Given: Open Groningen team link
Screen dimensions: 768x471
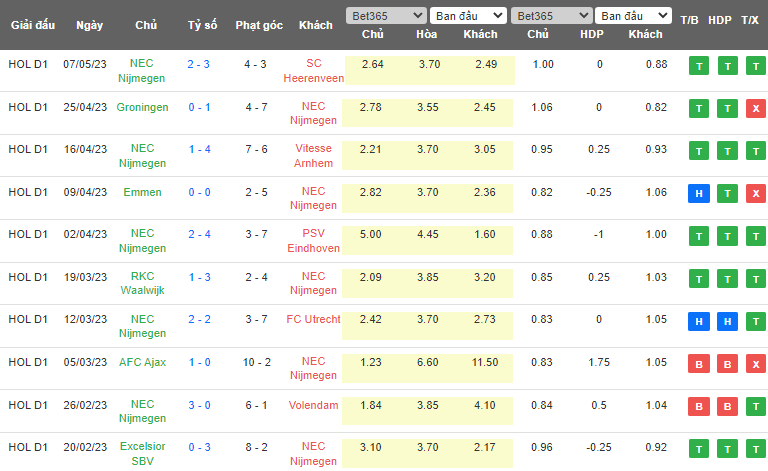Looking at the screenshot, I should tap(143, 107).
